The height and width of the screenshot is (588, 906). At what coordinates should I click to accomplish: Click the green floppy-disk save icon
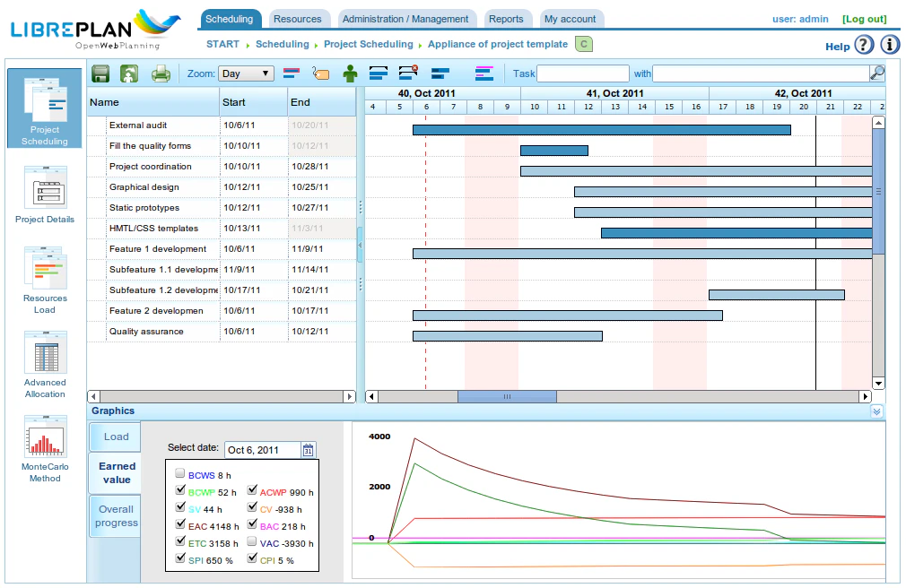pos(100,73)
